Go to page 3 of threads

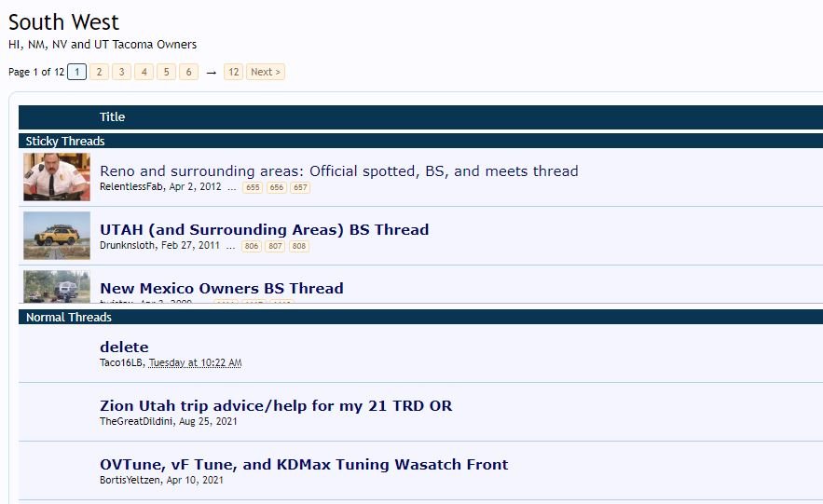121,72
